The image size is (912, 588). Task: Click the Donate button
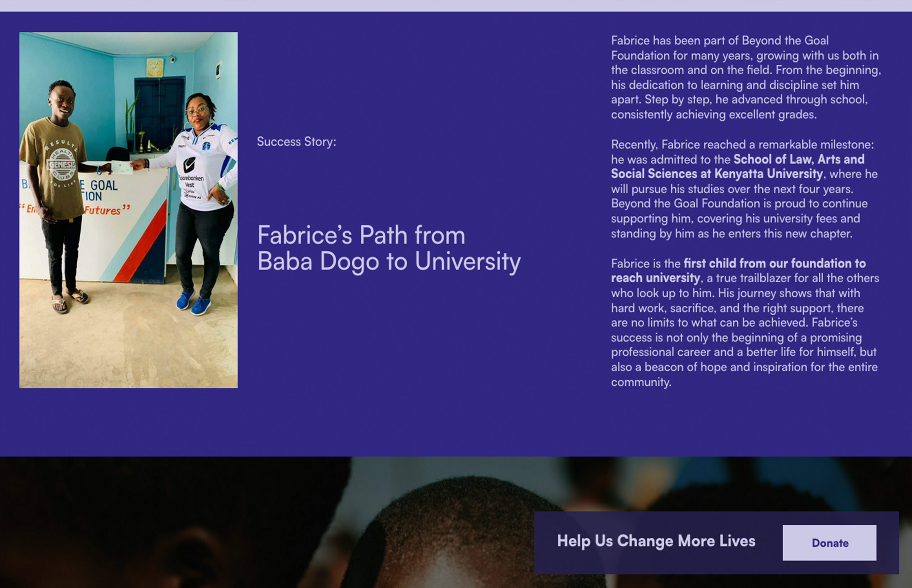tap(829, 542)
